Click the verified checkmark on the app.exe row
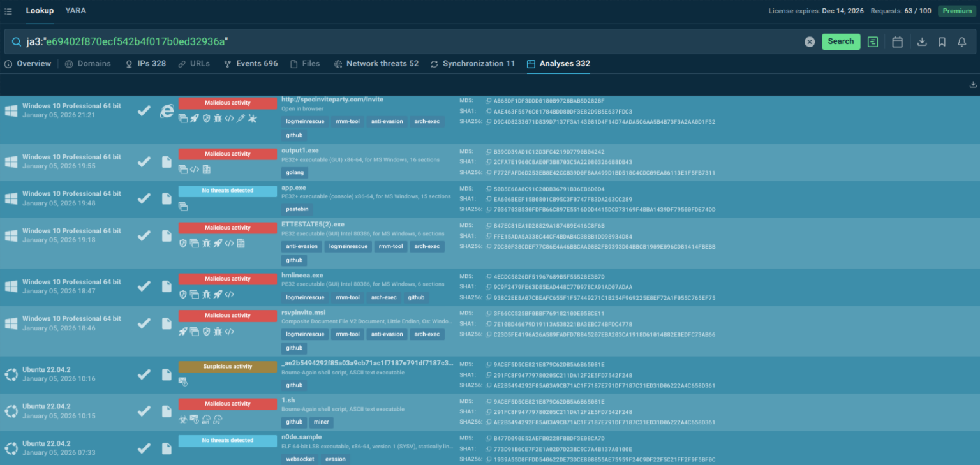This screenshot has width=980, height=465. click(144, 198)
